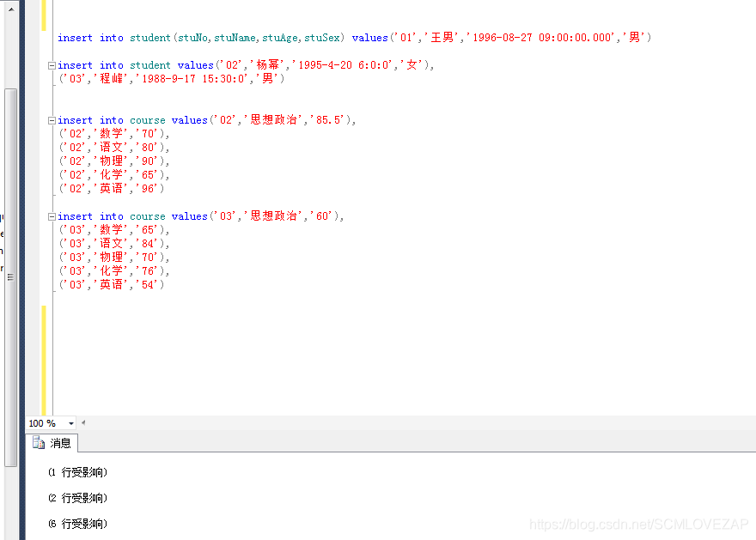This screenshot has width=756, height=540.
Task: Click the scroll up arrow of left scrollbar
Action: pyautogui.click(x=11, y=9)
